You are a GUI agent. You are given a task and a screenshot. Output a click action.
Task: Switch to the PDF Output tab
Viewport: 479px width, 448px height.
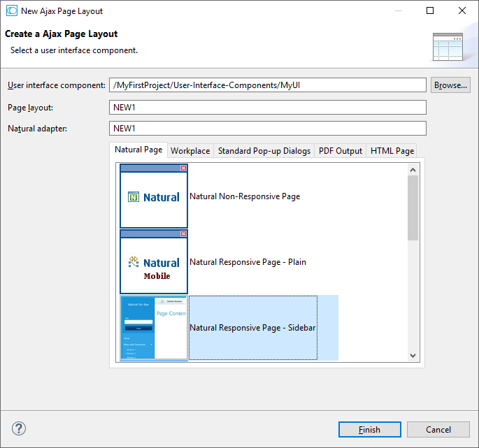[x=341, y=151]
